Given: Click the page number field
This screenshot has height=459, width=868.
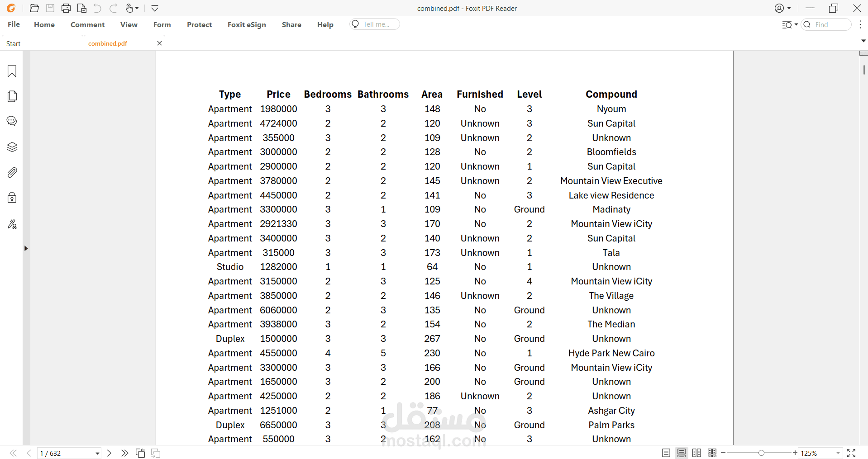Looking at the screenshot, I should tap(66, 453).
